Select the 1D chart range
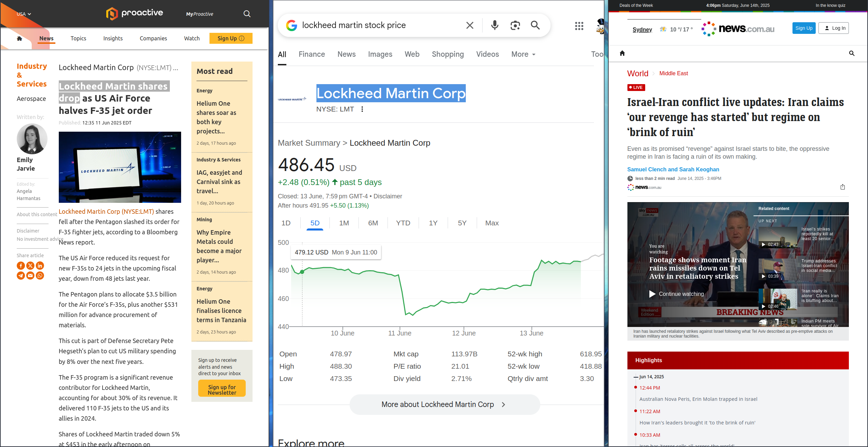 coord(286,223)
